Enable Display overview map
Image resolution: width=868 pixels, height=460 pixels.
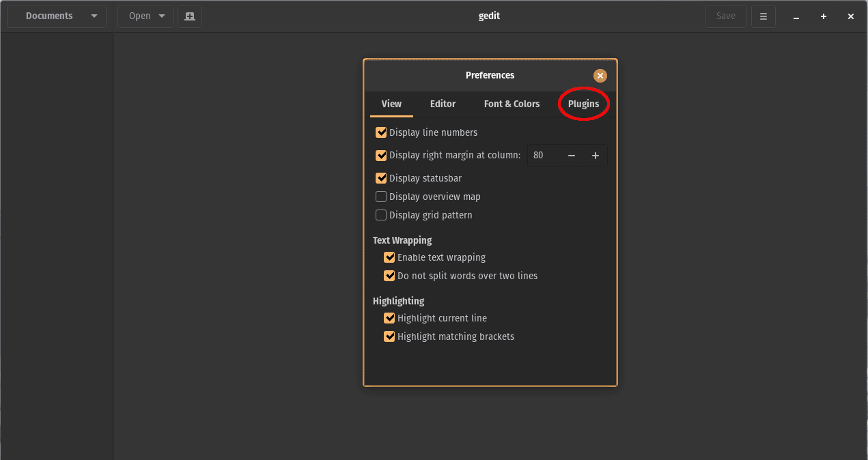click(381, 197)
